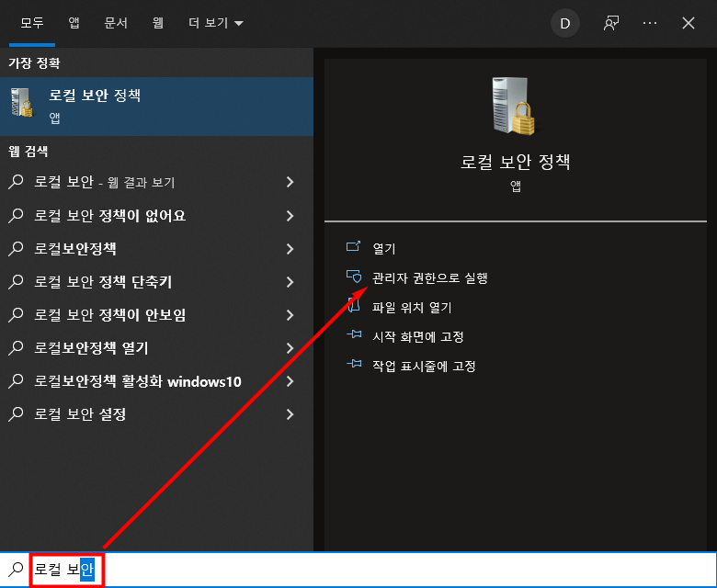The height and width of the screenshot is (588, 717).
Task: Click 작업 표시줄에 고정
Action: click(x=424, y=366)
